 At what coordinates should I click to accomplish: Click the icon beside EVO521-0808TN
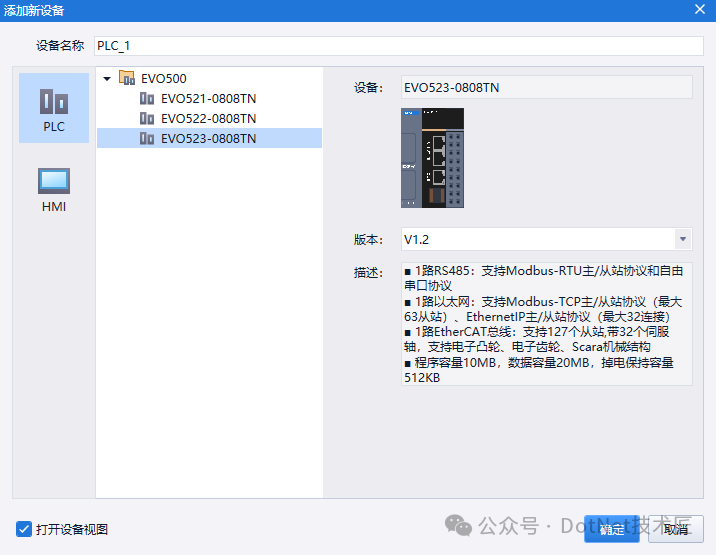[147, 99]
